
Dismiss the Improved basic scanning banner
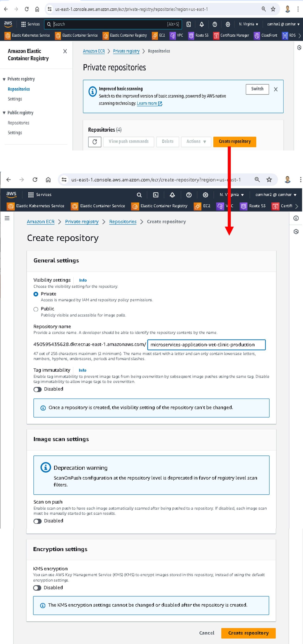point(276,89)
